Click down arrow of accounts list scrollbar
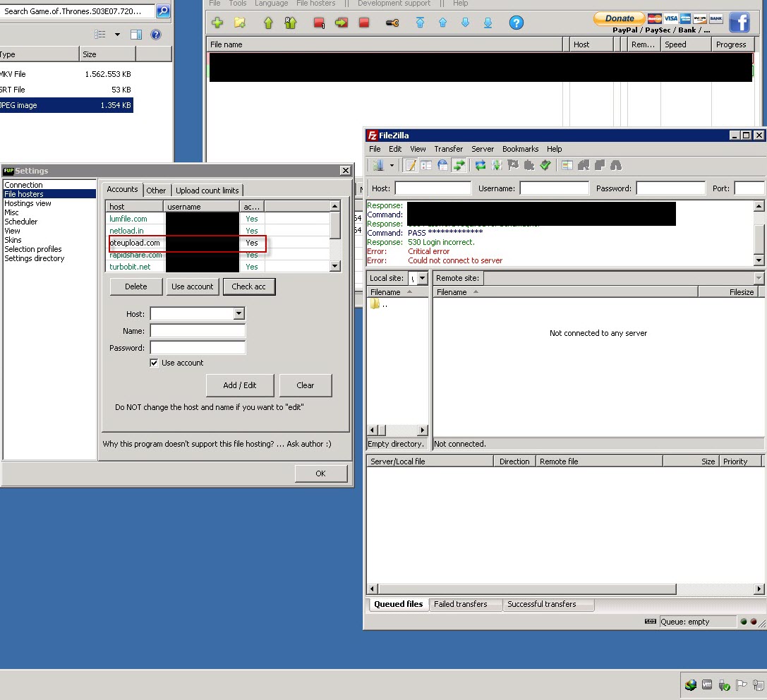The height and width of the screenshot is (700, 767). pos(334,266)
